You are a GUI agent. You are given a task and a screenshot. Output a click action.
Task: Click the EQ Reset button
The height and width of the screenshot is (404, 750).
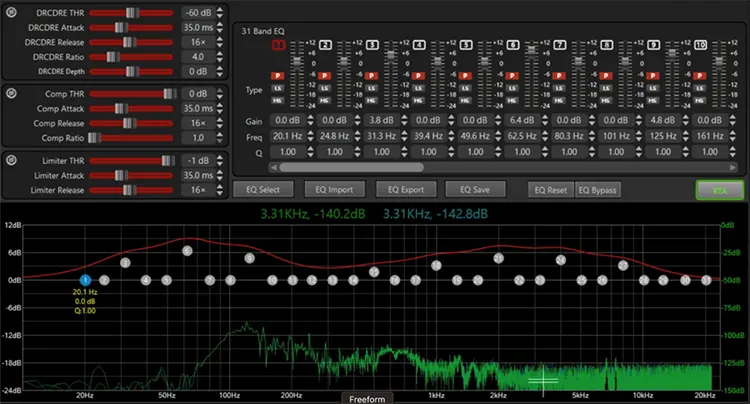point(551,190)
